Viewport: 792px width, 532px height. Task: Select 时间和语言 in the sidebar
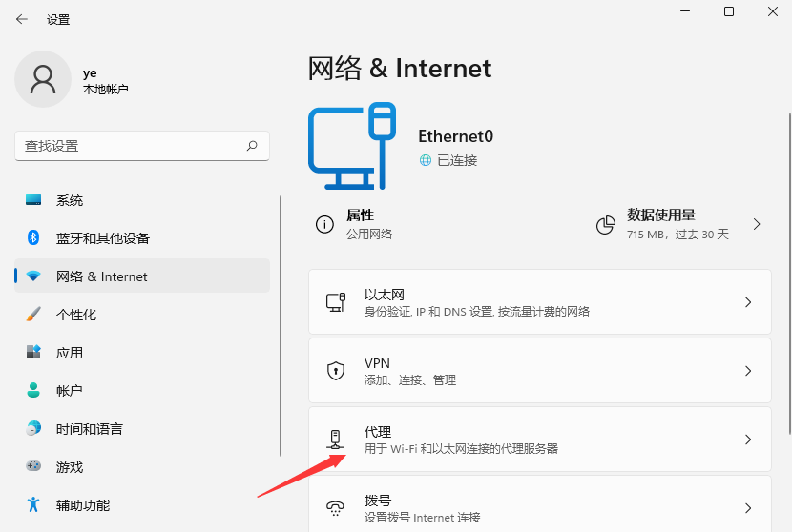[142, 428]
